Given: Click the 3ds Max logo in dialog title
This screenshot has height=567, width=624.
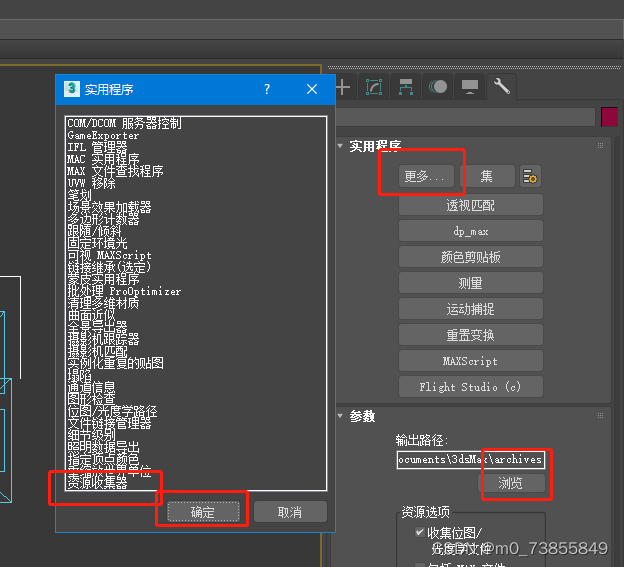Looking at the screenshot, I should click(72, 89).
